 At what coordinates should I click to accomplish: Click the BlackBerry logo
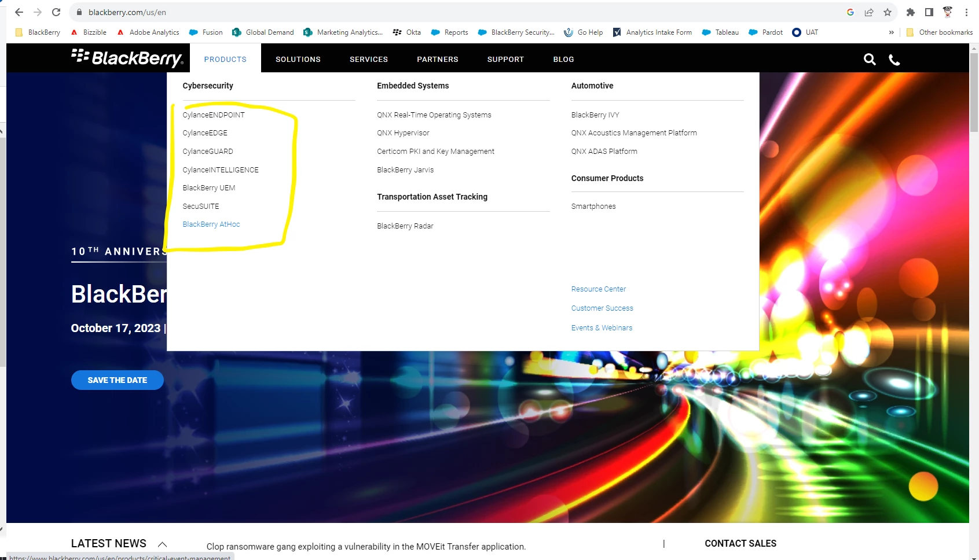pos(127,58)
